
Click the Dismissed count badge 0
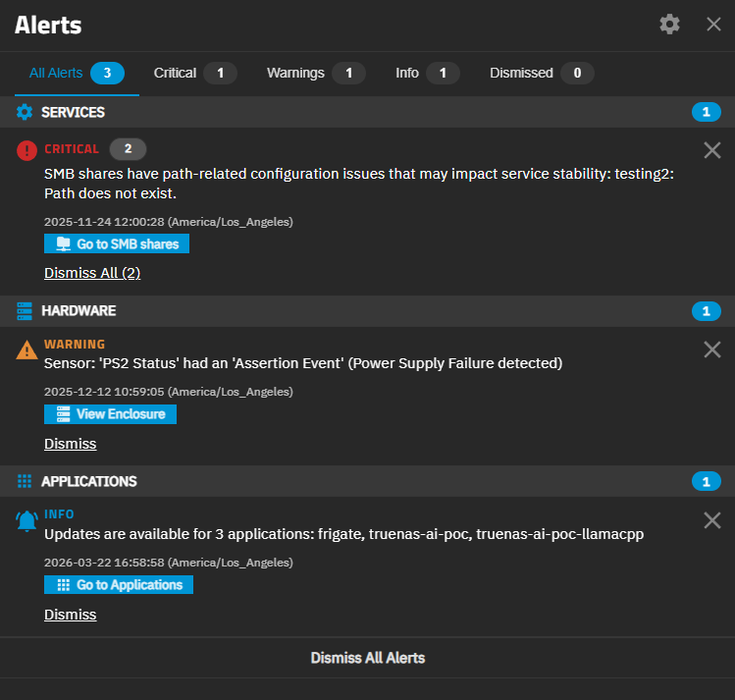577,73
